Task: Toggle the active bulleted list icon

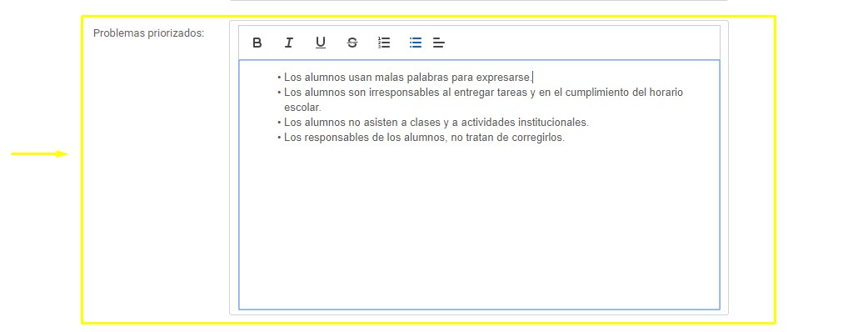Action: [x=416, y=43]
